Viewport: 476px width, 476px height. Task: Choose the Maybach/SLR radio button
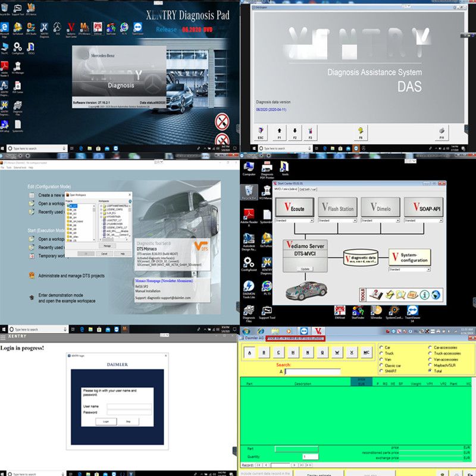click(430, 365)
